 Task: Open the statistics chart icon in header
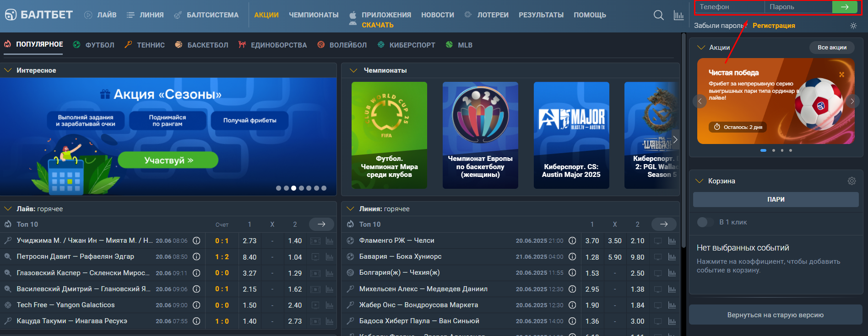(x=678, y=15)
